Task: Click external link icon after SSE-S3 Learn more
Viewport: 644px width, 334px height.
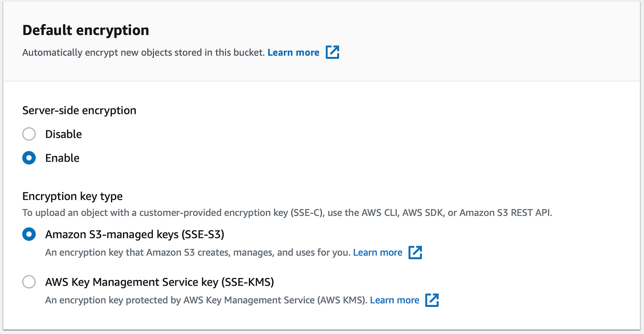Action: pyautogui.click(x=415, y=252)
